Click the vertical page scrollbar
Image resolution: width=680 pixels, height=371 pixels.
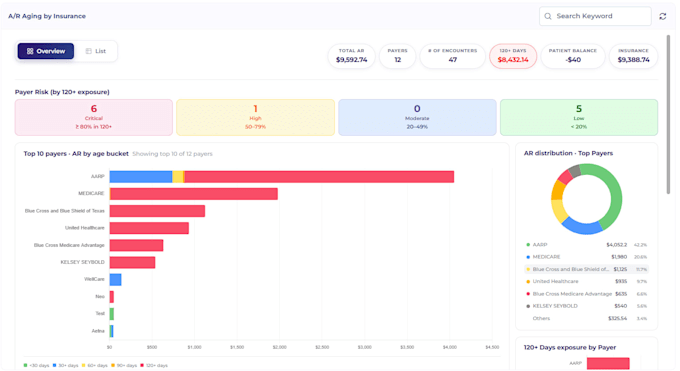tap(668, 115)
